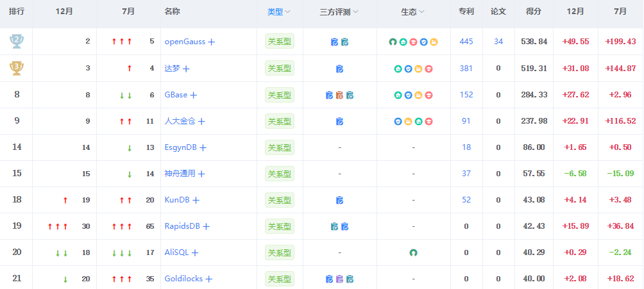Click the plus icon beside openGauss

tap(212, 42)
